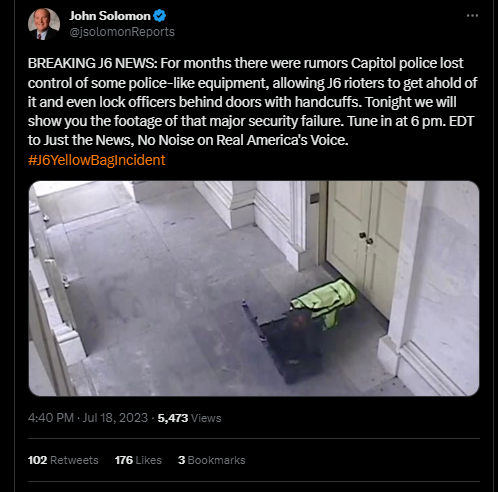498x492 pixels.
Task: Click the "Tune in at 6 pm. EDT" text
Action: click(410, 121)
